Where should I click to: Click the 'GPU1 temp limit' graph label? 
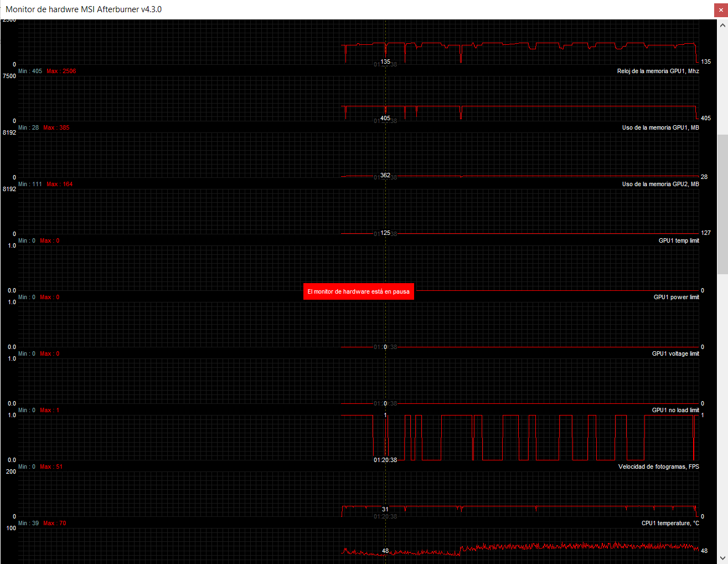pyautogui.click(x=679, y=240)
